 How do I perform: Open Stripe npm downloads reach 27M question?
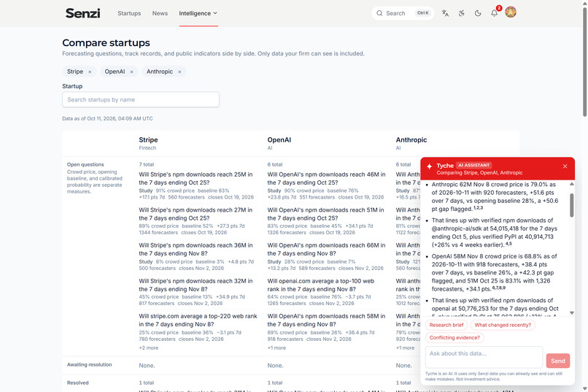(196, 214)
